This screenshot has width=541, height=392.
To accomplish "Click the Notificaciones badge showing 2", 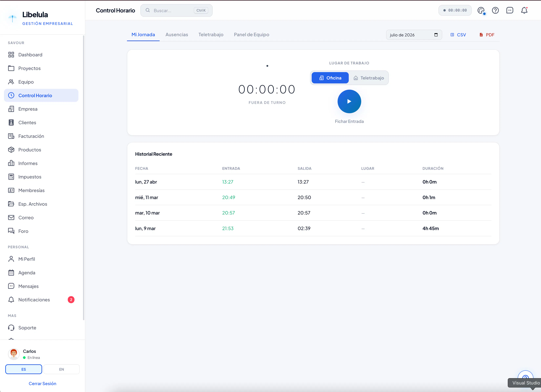I will 71,300.
